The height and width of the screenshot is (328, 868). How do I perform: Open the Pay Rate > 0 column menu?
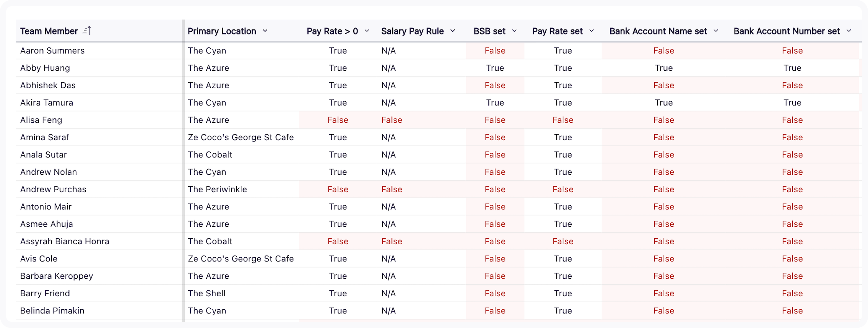(367, 31)
